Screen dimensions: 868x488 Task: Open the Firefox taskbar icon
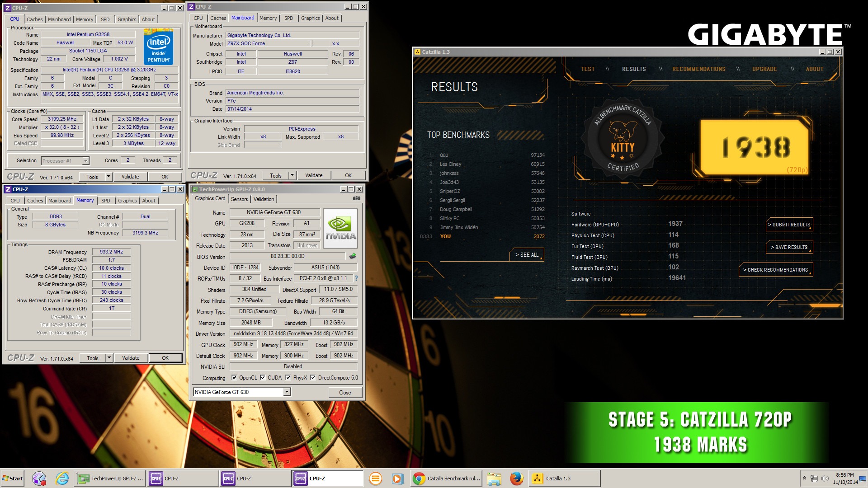point(516,479)
